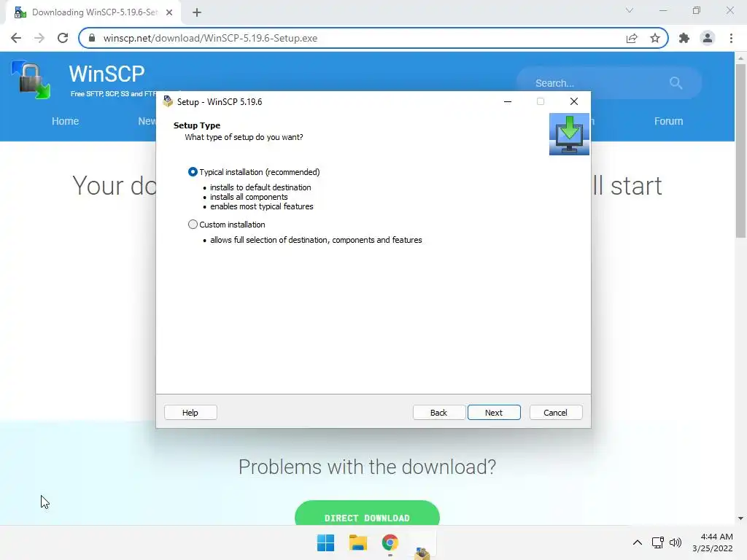Open File Explorer from the taskbar
The width and height of the screenshot is (747, 560).
tap(357, 542)
